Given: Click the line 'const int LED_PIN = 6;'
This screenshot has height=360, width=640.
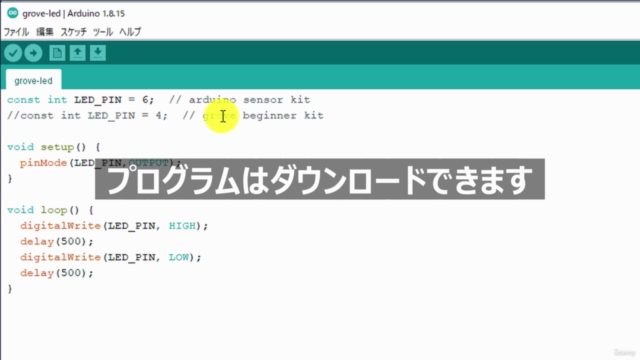Looking at the screenshot, I should point(81,100).
